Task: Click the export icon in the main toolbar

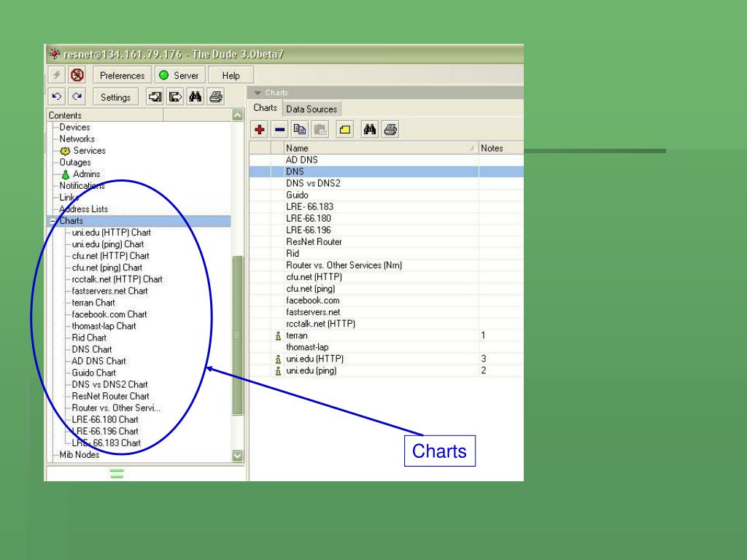Action: (x=175, y=97)
